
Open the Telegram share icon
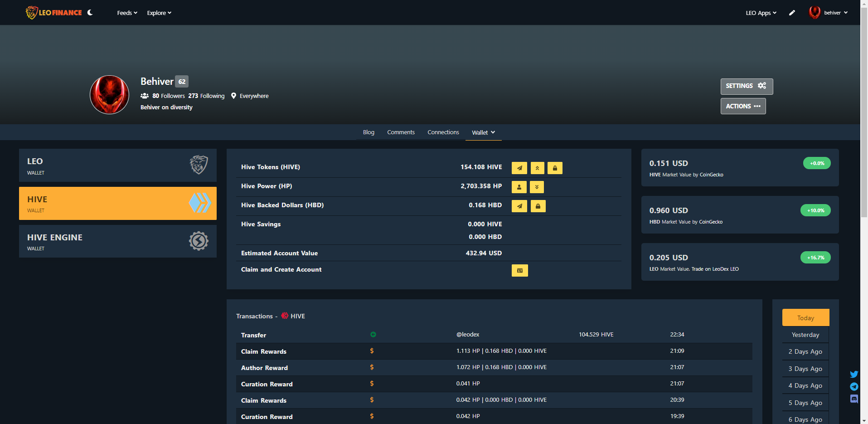[854, 386]
